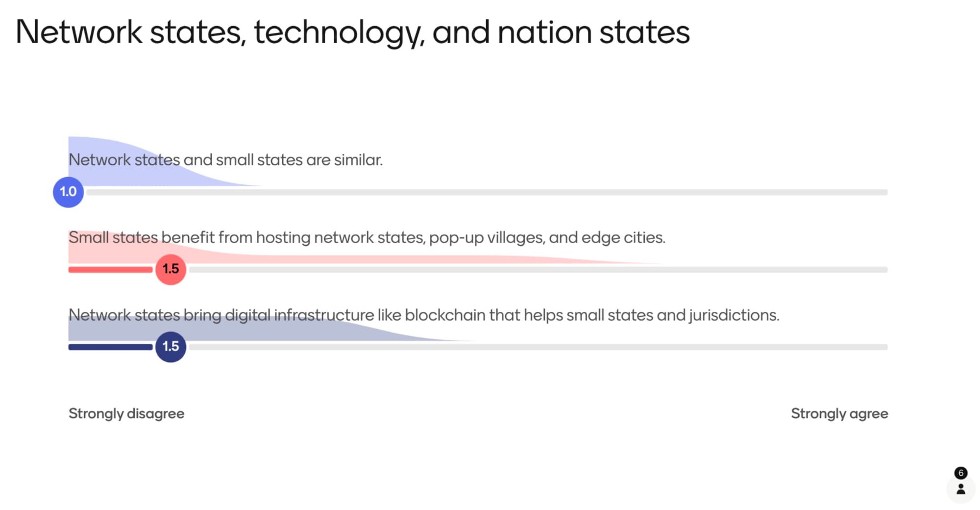980x510 pixels.
Task: Click the participant count badge showing 6
Action: pyautogui.click(x=960, y=473)
